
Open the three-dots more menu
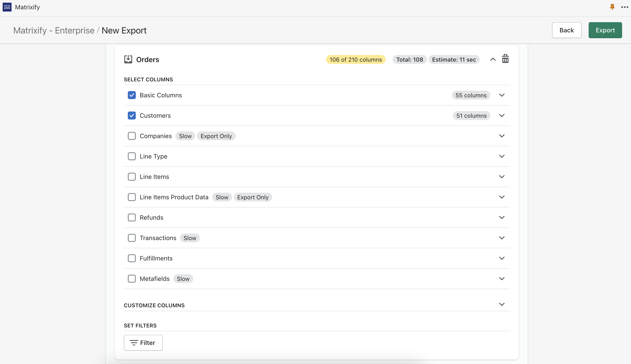tap(625, 7)
